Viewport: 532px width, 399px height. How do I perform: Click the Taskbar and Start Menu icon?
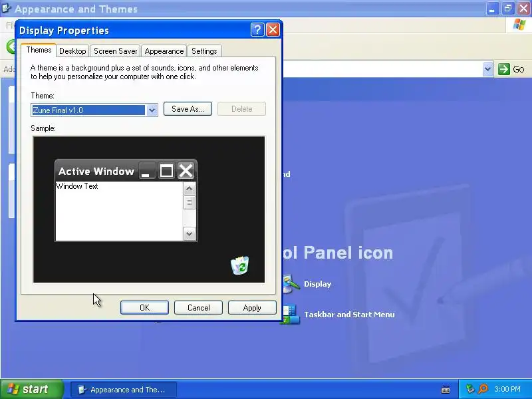(291, 315)
